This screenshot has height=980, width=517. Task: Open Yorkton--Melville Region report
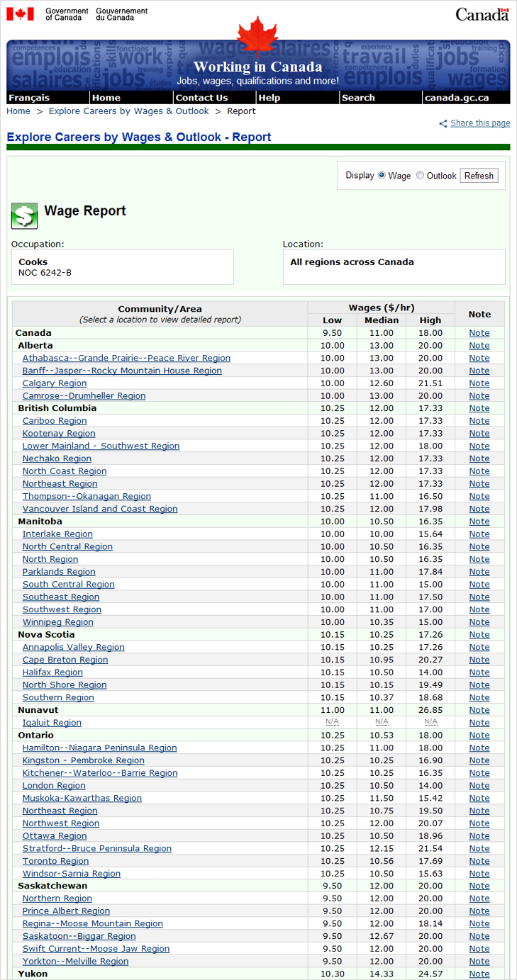(75, 962)
